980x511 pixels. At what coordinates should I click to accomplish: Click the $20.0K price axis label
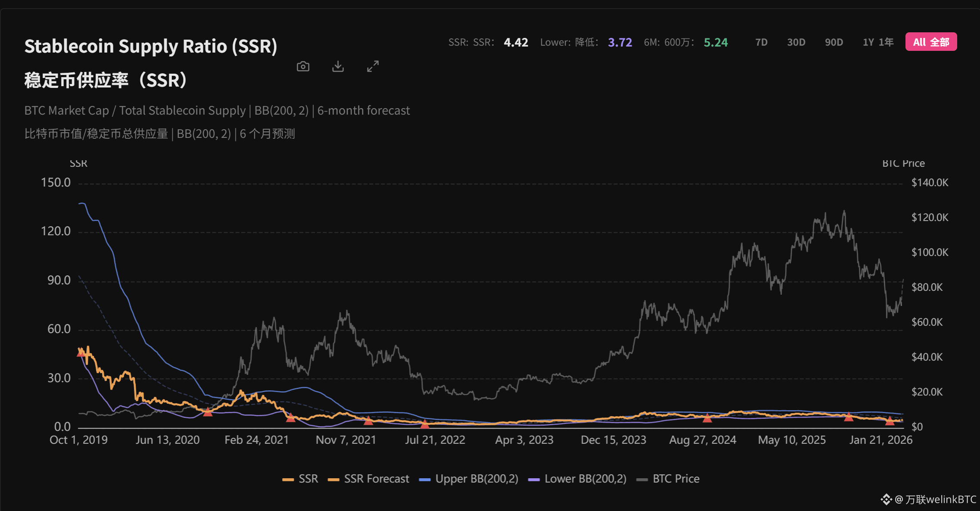[x=927, y=392]
